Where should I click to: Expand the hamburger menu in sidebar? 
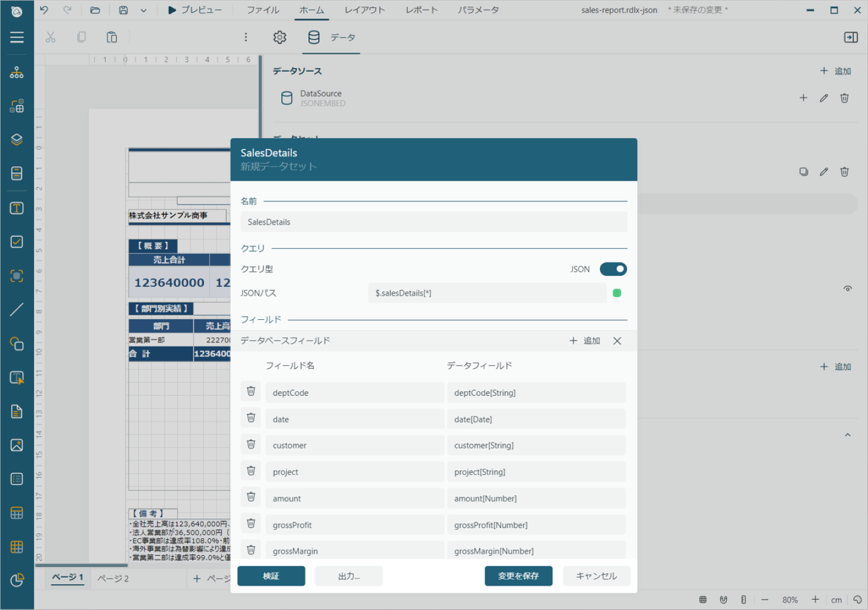pyautogui.click(x=17, y=37)
